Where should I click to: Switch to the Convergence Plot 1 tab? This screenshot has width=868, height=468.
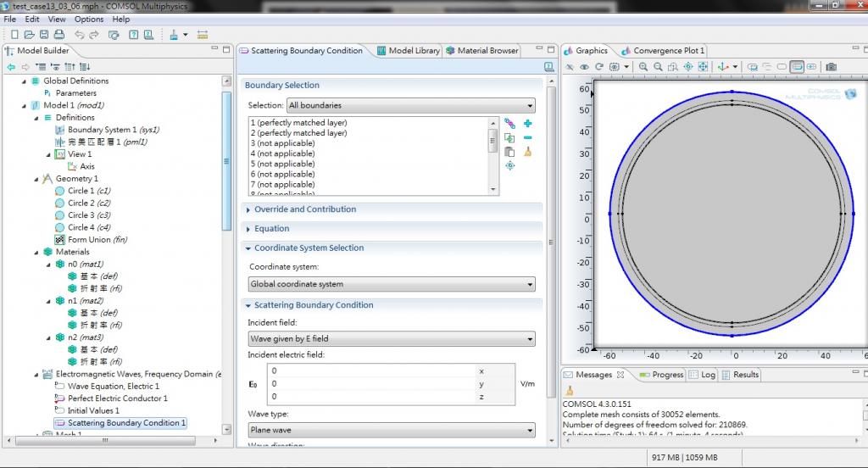tap(668, 51)
